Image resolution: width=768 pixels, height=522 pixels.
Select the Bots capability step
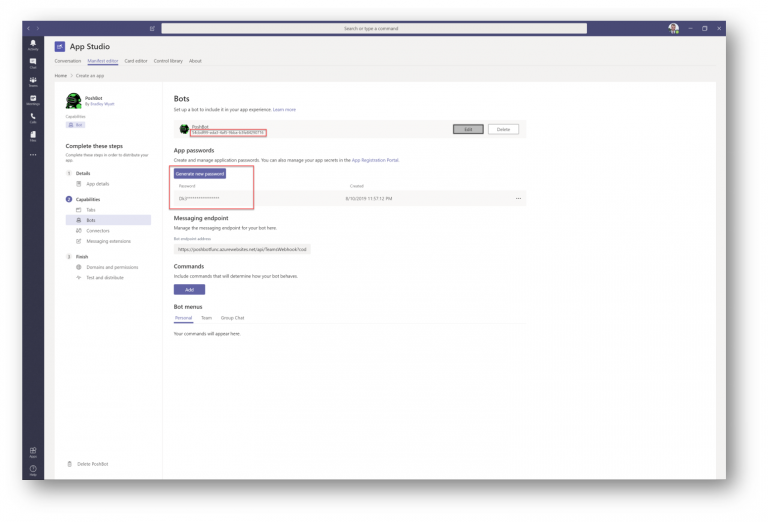(108, 220)
